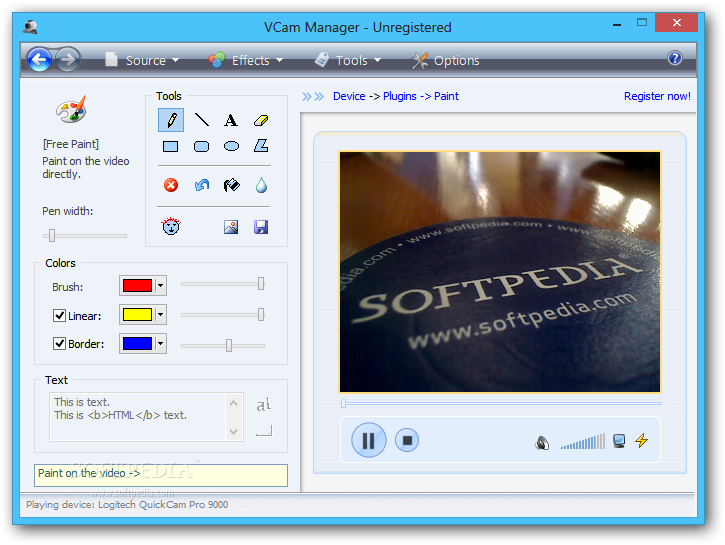Click the double chevron breadcrumb icon

tap(313, 96)
